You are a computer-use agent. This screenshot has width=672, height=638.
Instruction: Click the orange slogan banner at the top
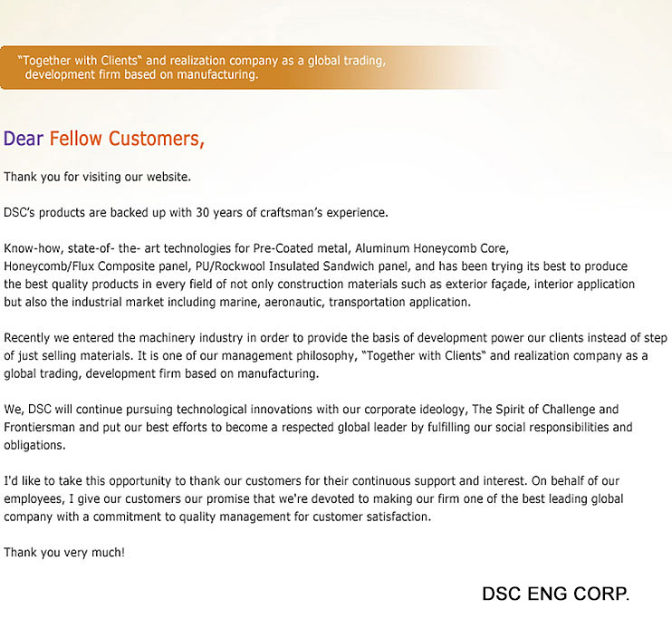[204, 68]
